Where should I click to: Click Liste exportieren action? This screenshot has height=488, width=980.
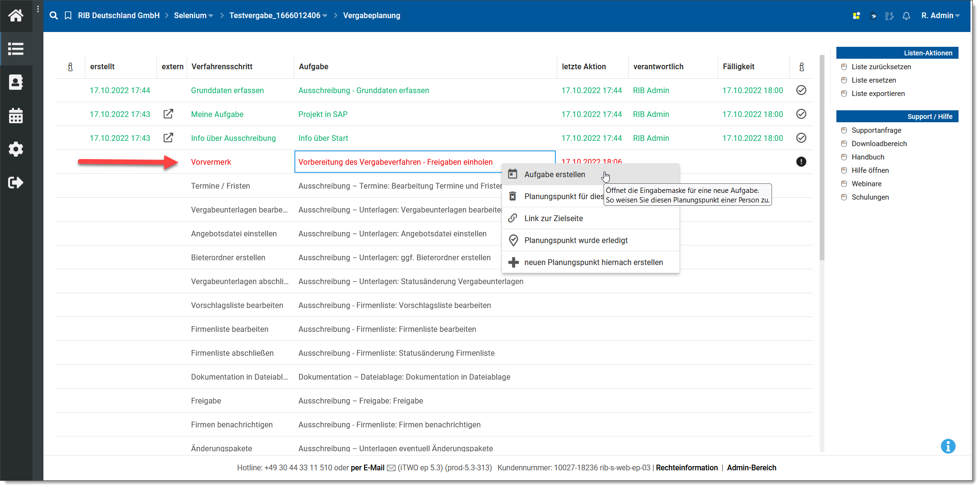878,94
